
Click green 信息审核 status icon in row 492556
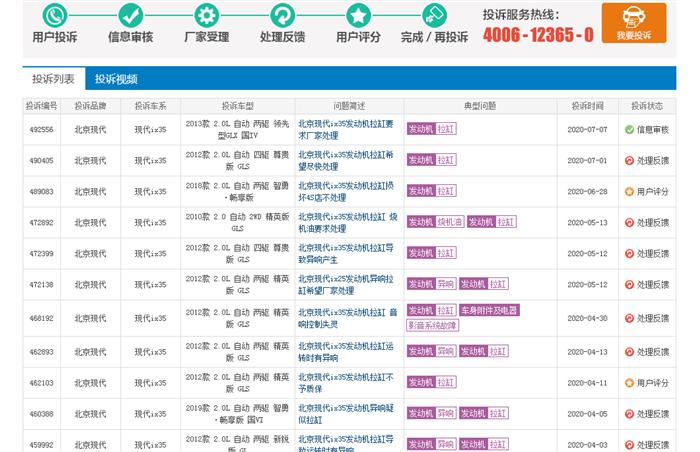point(629,130)
